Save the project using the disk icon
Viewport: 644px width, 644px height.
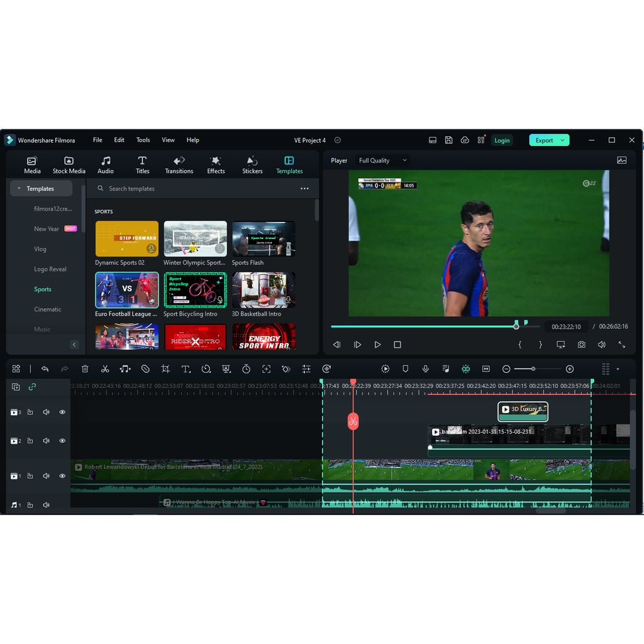pos(448,140)
